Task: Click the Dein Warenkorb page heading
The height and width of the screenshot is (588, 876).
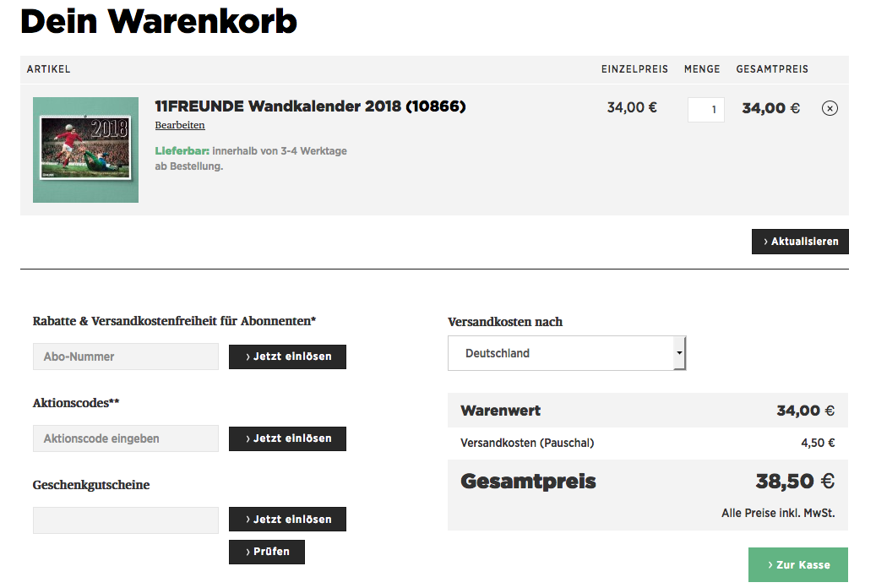Action: click(159, 21)
